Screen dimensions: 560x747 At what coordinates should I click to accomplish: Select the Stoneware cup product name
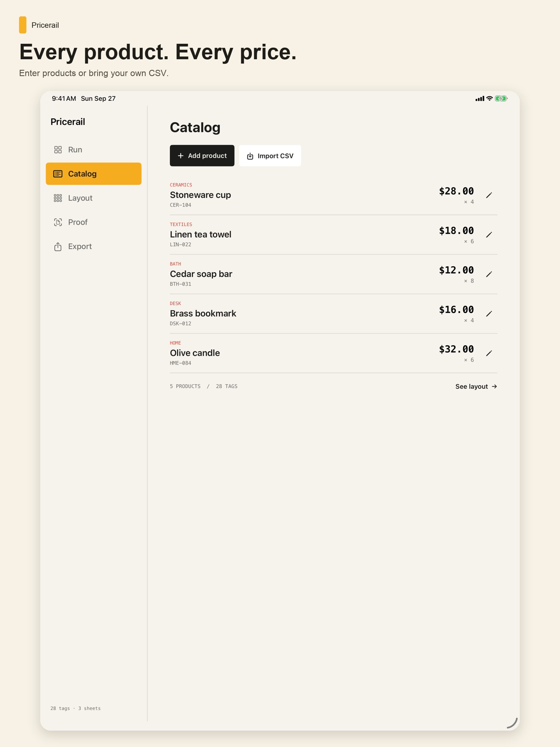(x=200, y=195)
